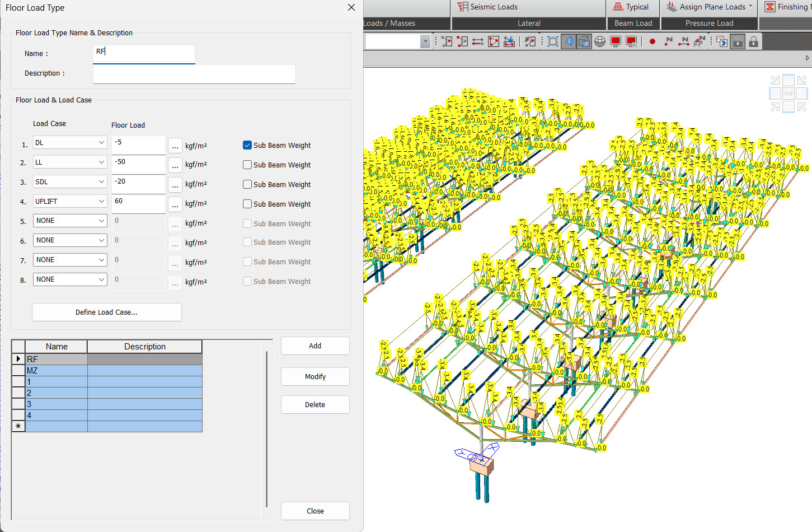Click the red node dot icon

coord(653,41)
